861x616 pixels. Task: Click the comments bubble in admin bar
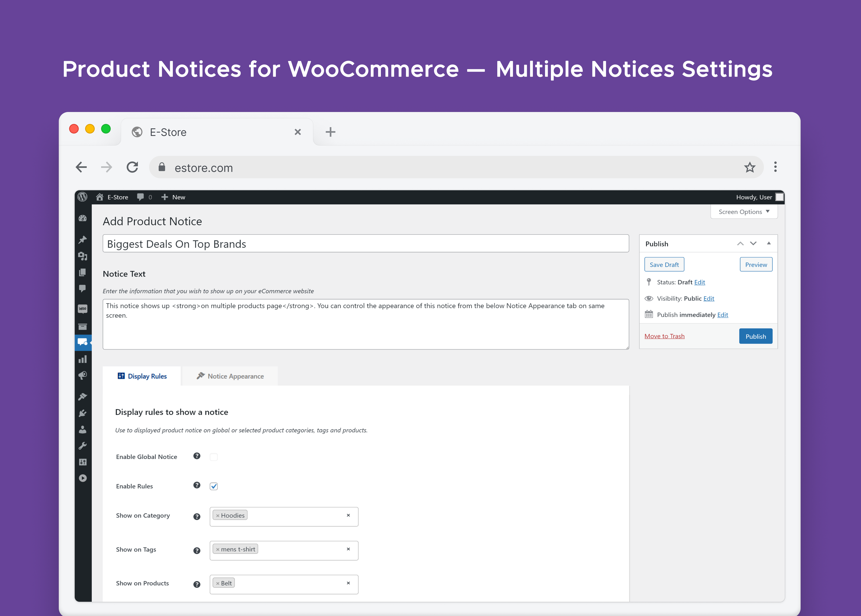pos(140,197)
